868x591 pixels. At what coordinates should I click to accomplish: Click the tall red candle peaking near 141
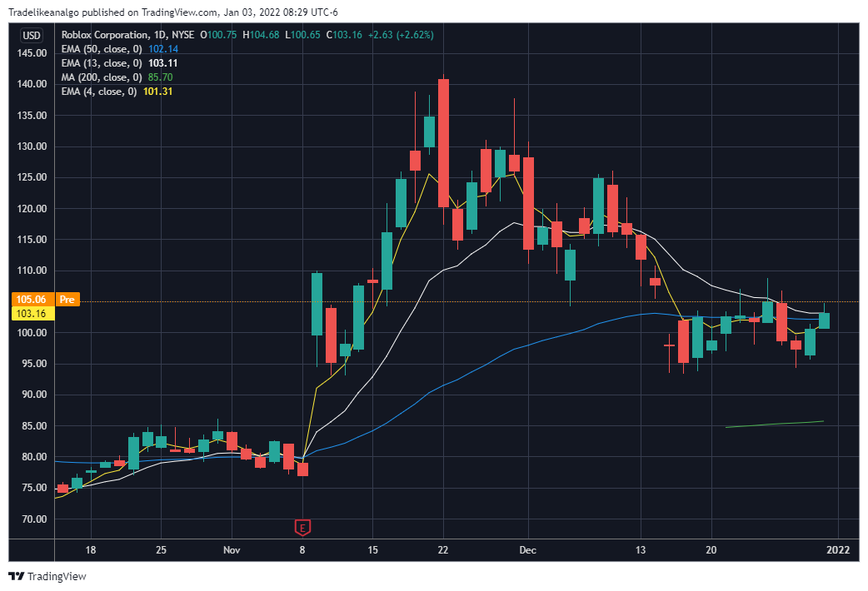pos(443,143)
